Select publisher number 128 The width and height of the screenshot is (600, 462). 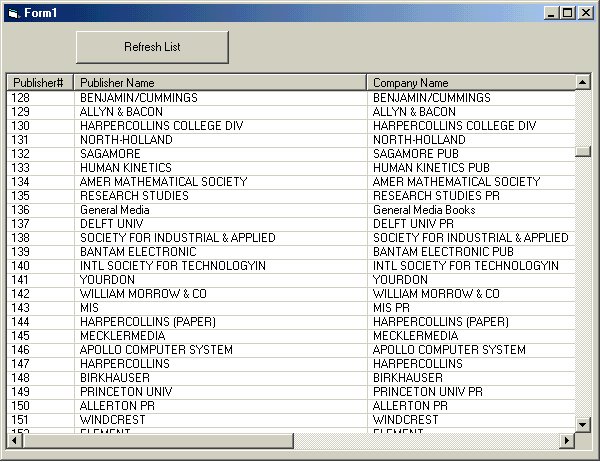click(x=20, y=98)
